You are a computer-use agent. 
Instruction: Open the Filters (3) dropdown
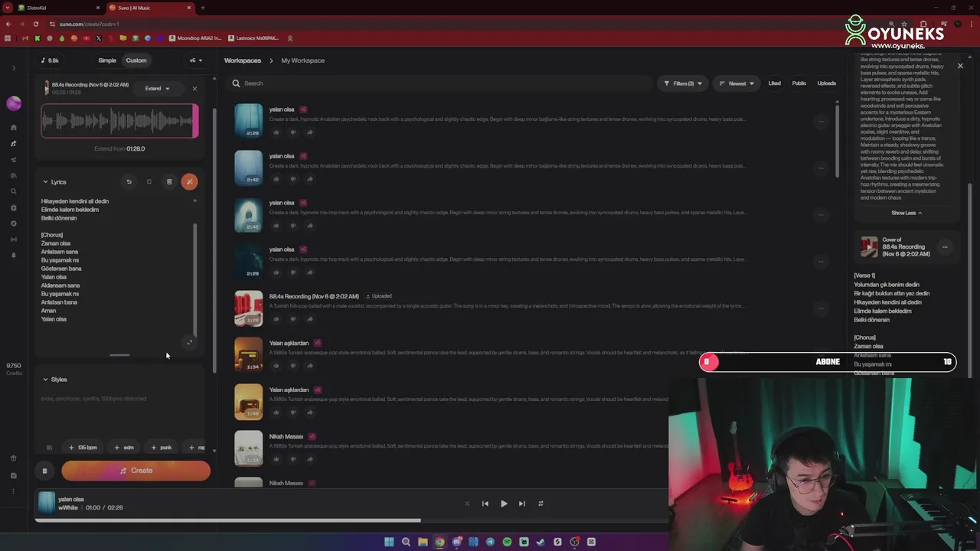tap(682, 83)
